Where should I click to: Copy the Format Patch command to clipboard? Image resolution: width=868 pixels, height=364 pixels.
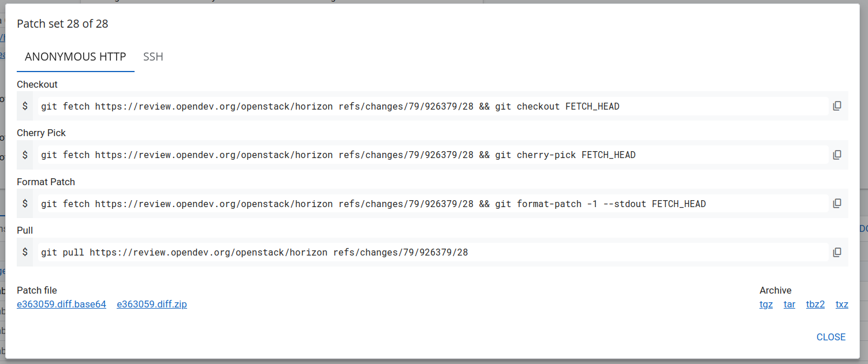click(x=837, y=203)
